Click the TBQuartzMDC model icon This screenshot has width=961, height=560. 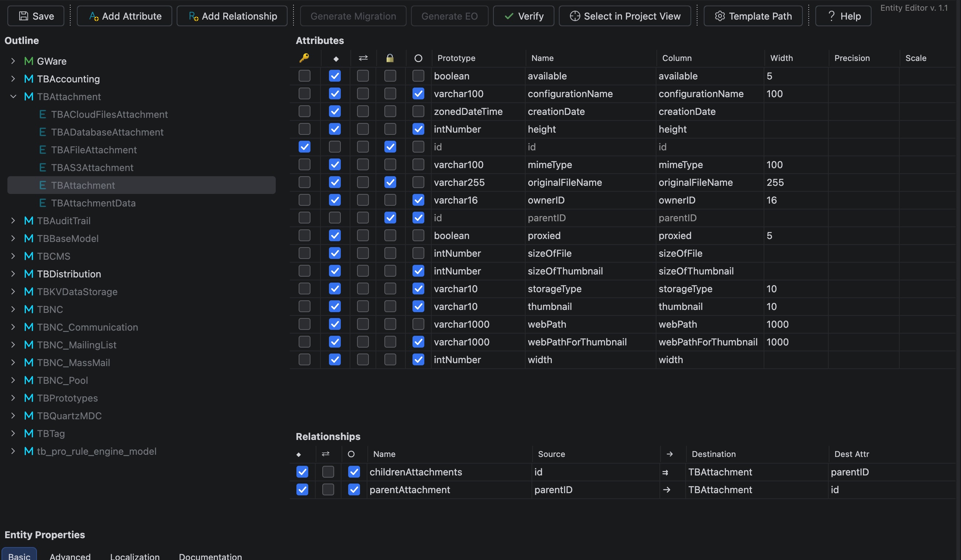coord(28,416)
